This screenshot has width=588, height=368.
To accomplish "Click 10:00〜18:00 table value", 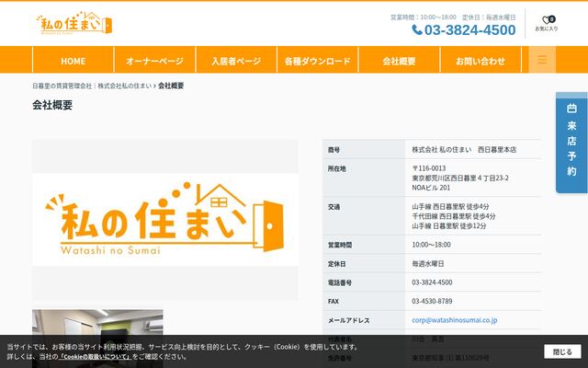I will (431, 245).
